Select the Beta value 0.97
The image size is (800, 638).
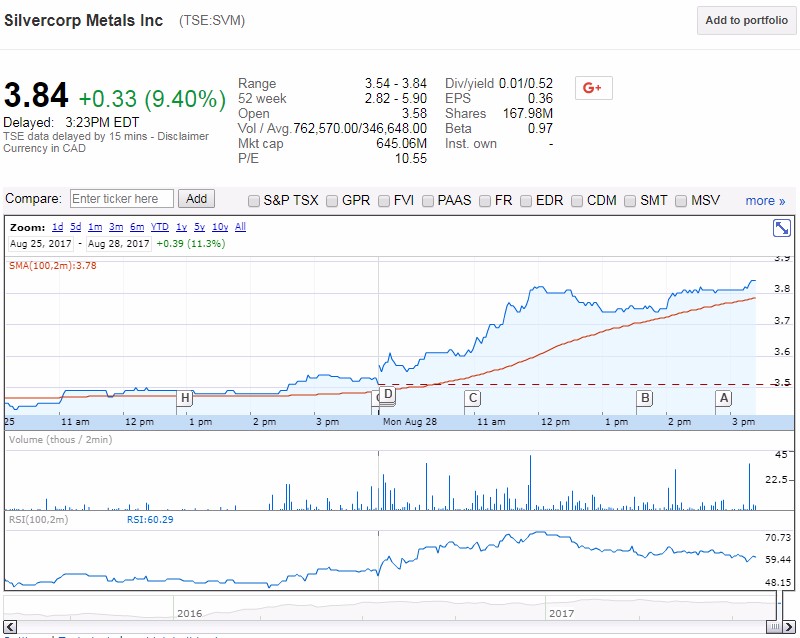tap(540, 129)
